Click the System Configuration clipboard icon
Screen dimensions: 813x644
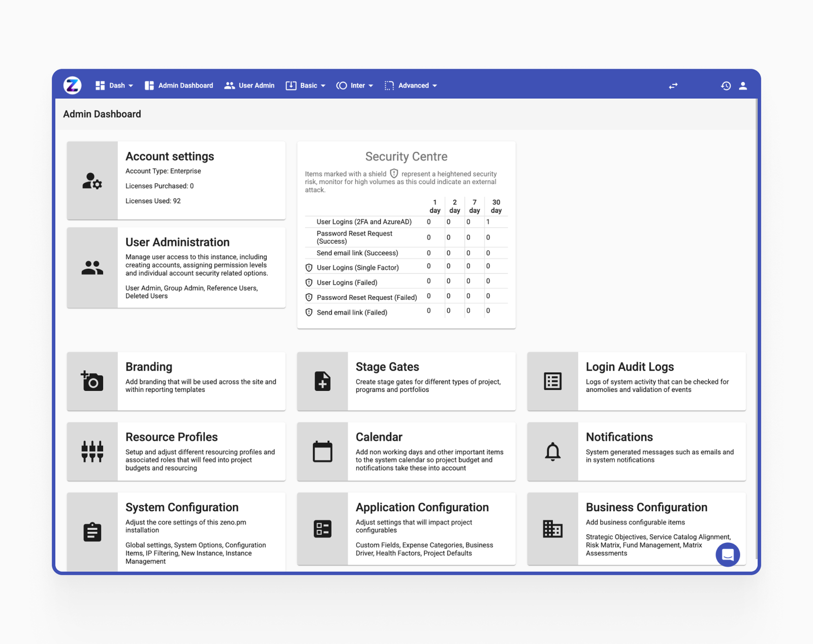(x=92, y=531)
